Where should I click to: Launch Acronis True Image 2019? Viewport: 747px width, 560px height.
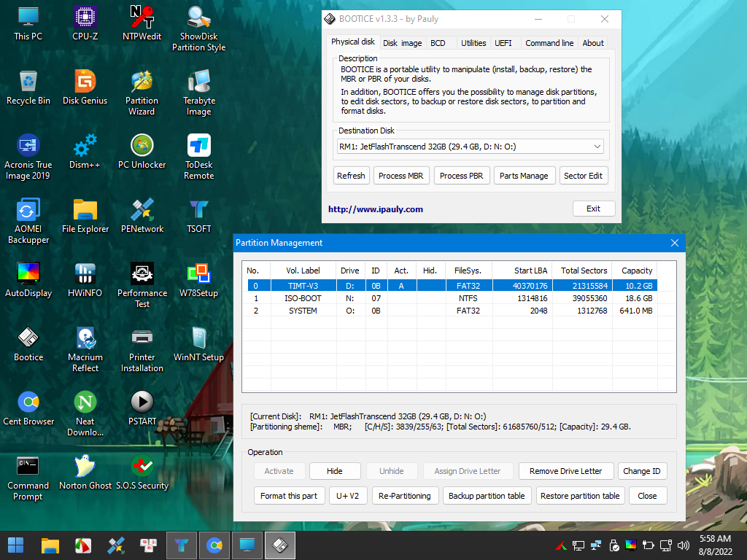point(28,157)
